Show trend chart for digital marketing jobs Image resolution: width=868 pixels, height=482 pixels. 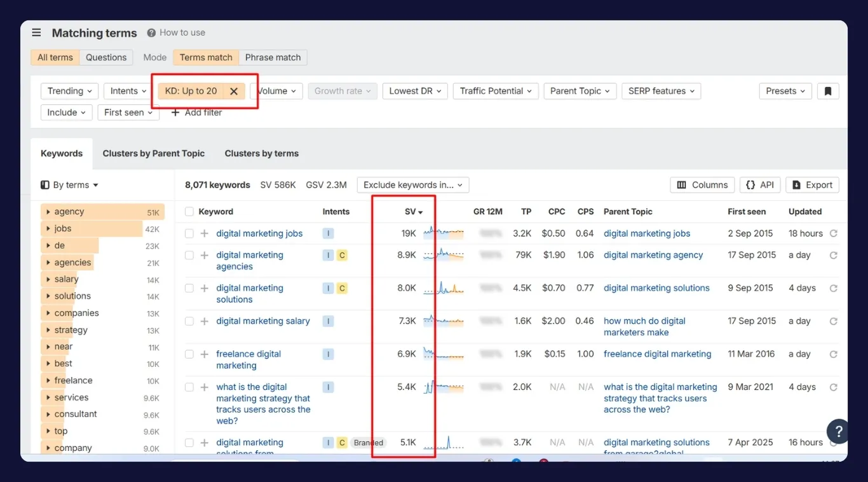click(444, 233)
